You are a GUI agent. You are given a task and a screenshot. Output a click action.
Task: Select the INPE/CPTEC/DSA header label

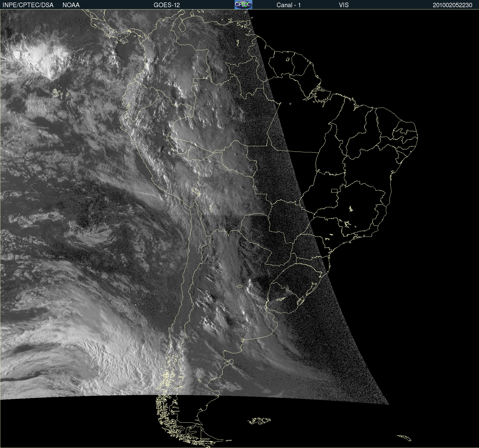tap(28, 5)
